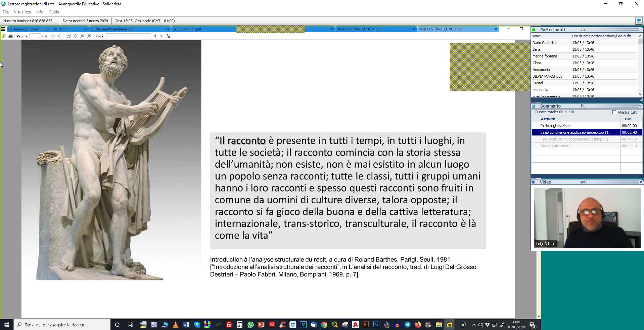Click the green Partecipanti status indicator
The image size is (644, 330).
534,30
